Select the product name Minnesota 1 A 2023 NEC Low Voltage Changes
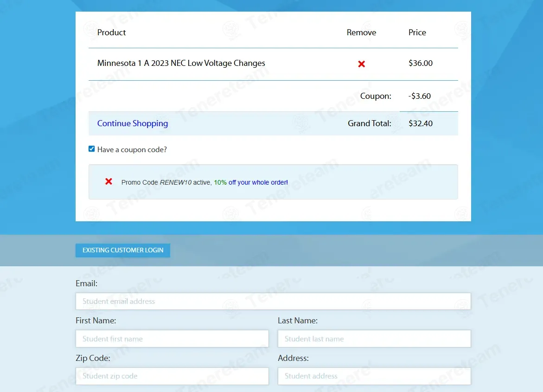The image size is (543, 392). click(181, 63)
